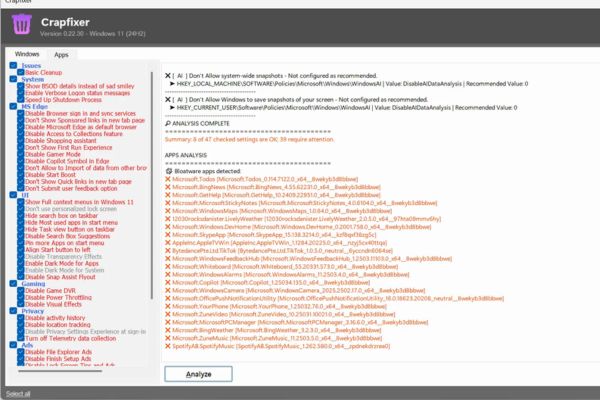
Task: Click the Select all link
Action: point(18,393)
